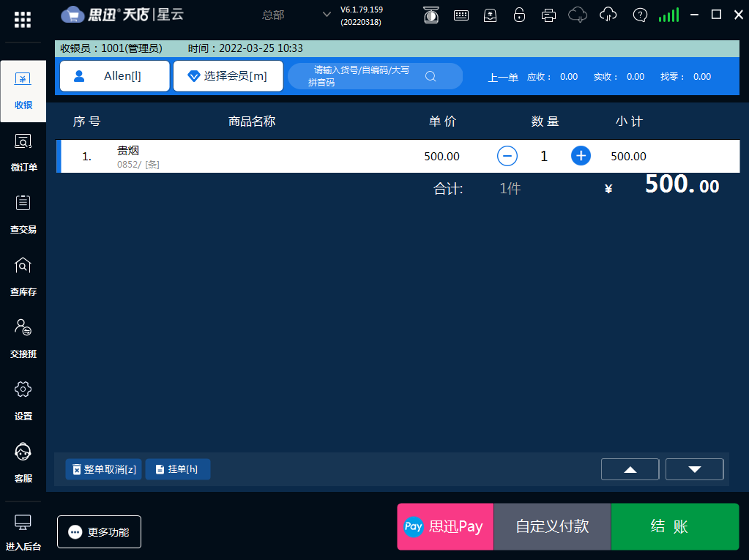Click the cloud sync upload icon

pos(607,14)
